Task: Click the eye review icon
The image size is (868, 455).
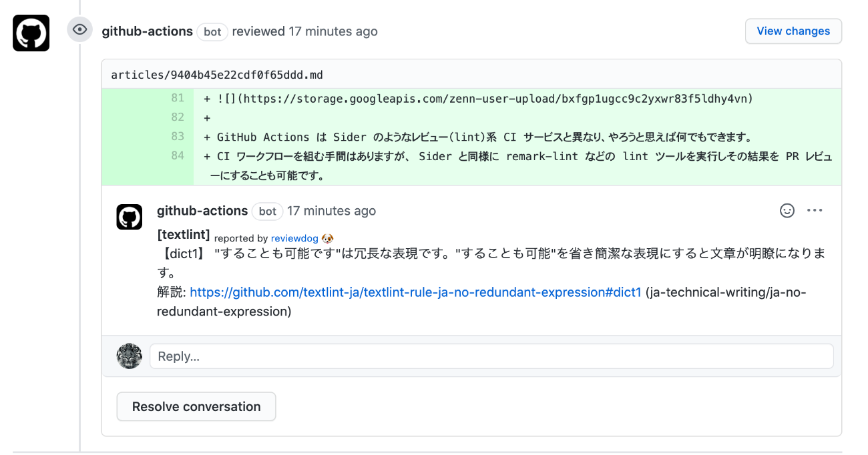Action: [79, 30]
